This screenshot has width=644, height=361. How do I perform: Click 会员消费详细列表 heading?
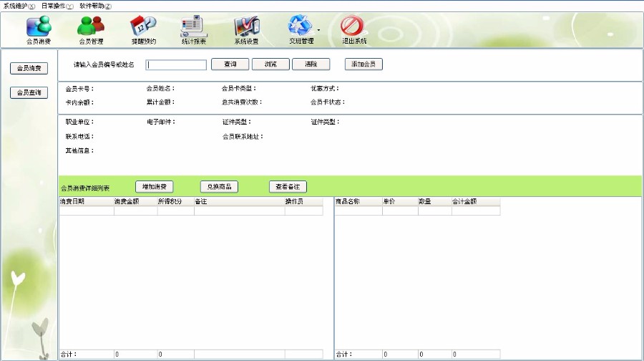[x=85, y=188]
